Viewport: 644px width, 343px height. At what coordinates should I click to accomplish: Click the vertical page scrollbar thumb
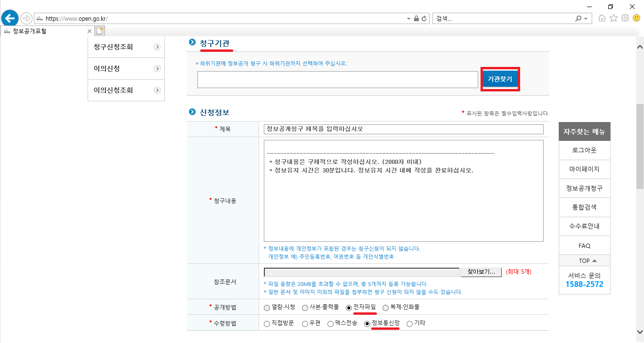point(639,146)
